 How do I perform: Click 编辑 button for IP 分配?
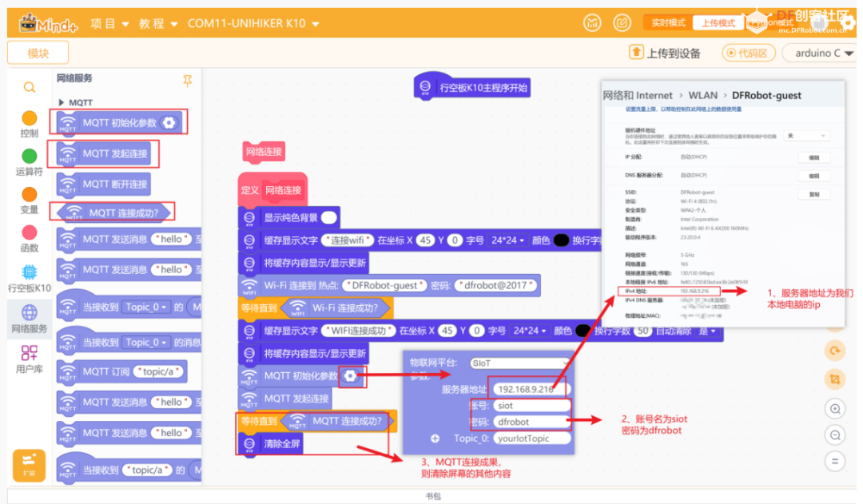813,158
